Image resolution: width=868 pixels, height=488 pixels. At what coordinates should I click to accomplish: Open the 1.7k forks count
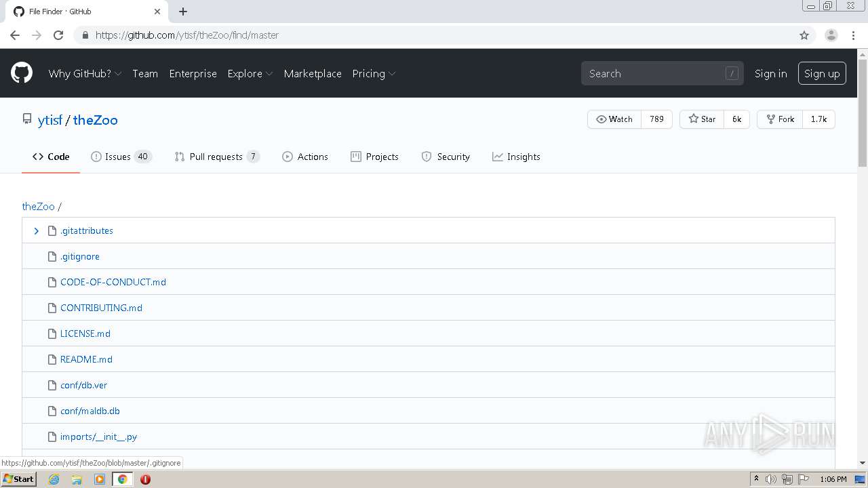pos(818,119)
